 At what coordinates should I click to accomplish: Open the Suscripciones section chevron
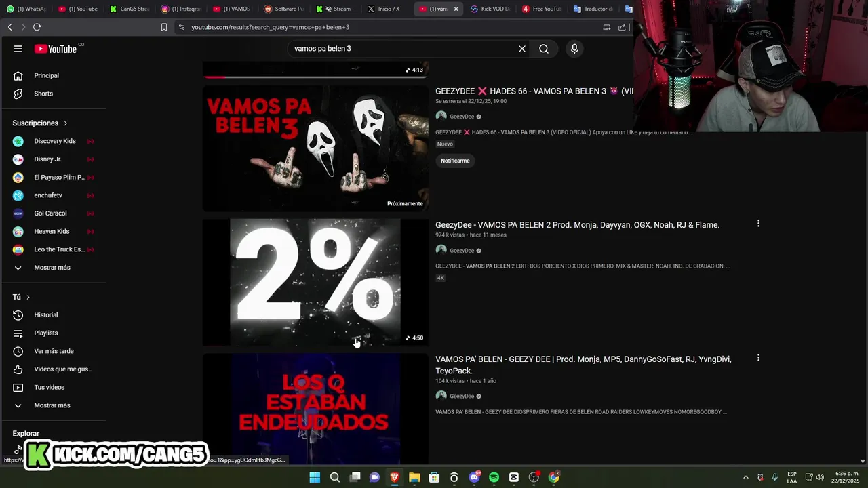[x=66, y=123]
